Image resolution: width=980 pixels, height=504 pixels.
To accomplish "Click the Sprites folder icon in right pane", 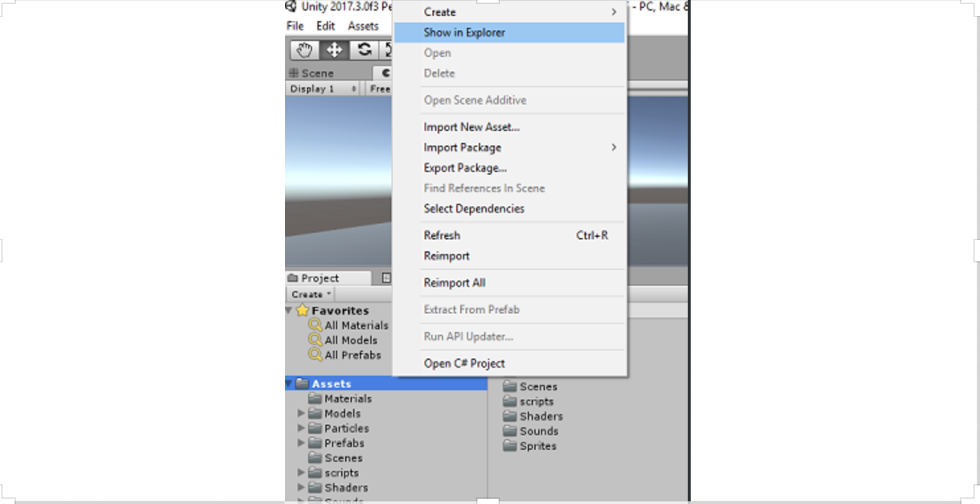I will coord(509,446).
